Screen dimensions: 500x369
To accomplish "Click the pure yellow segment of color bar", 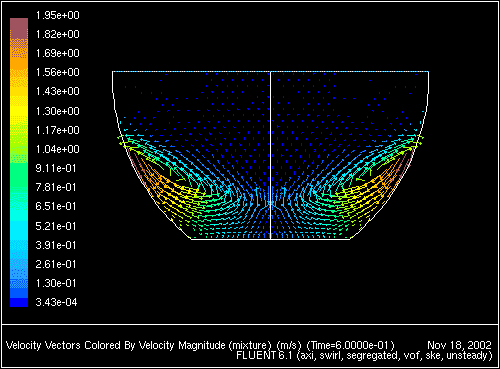I will tap(19, 111).
